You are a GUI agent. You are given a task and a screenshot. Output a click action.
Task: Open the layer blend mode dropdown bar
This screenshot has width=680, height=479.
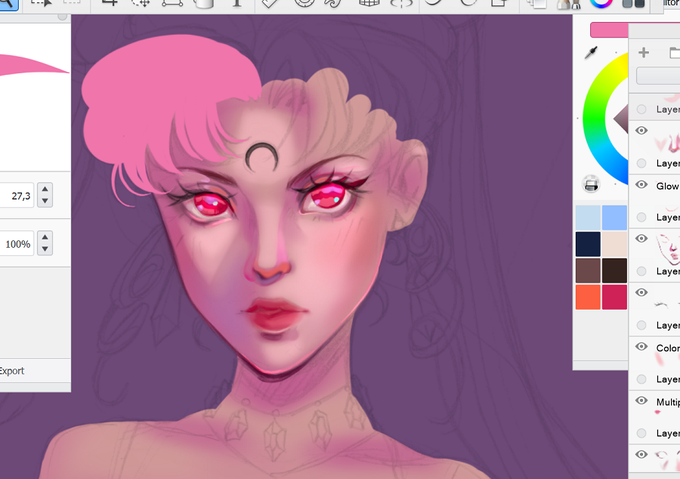[658, 75]
